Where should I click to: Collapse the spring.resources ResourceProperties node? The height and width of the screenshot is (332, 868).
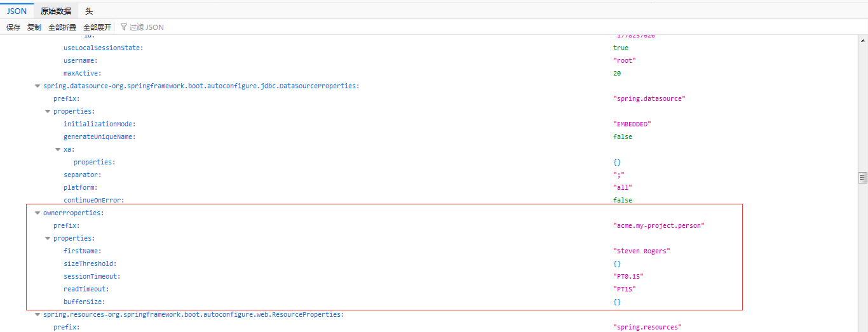37,314
